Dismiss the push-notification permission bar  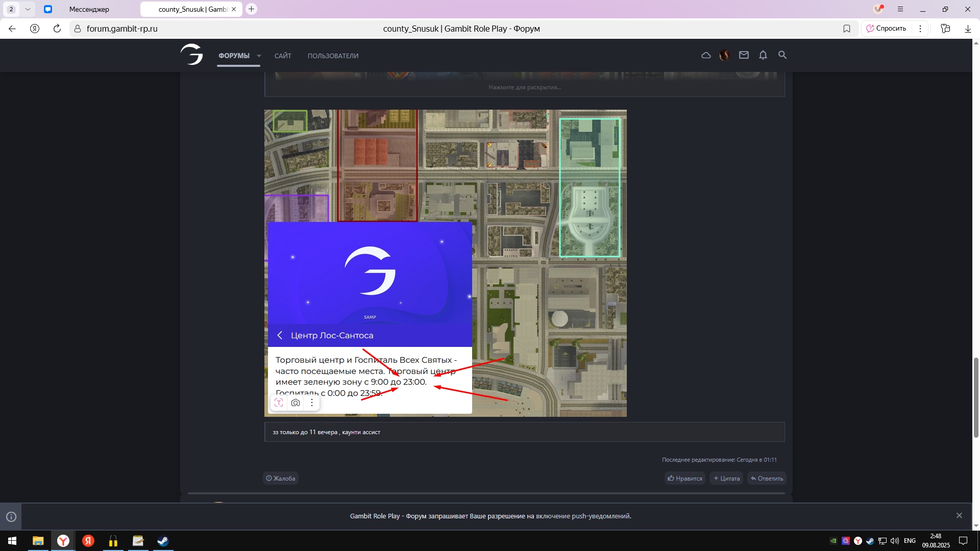coord(959,516)
